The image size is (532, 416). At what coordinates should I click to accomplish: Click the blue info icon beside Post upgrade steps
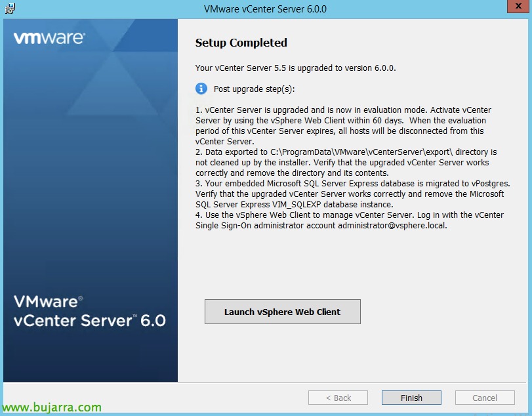point(201,89)
